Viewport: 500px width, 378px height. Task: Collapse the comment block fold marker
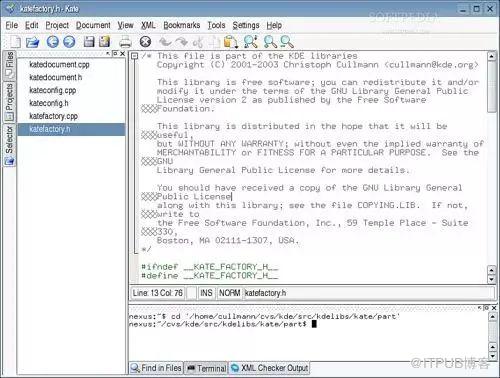(134, 56)
